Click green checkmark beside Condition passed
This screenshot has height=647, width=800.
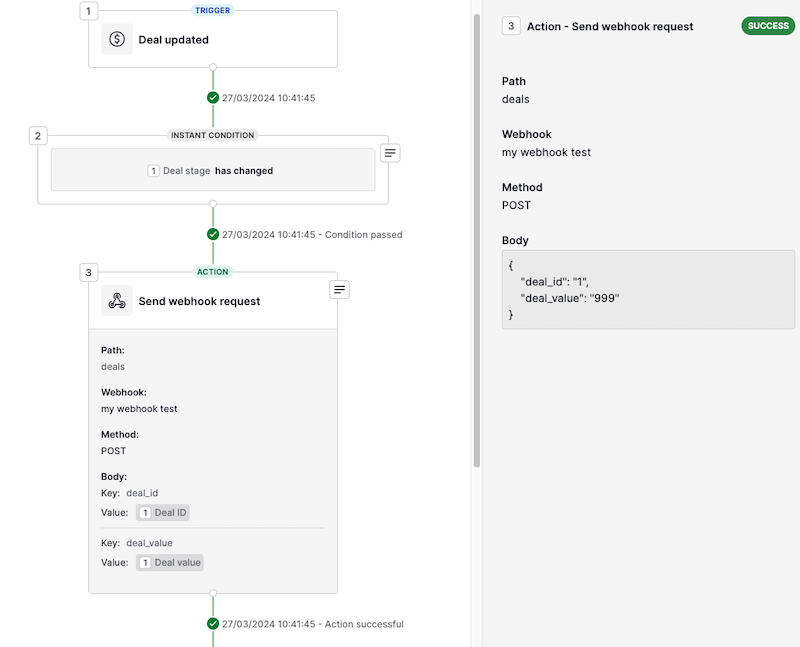click(x=213, y=234)
